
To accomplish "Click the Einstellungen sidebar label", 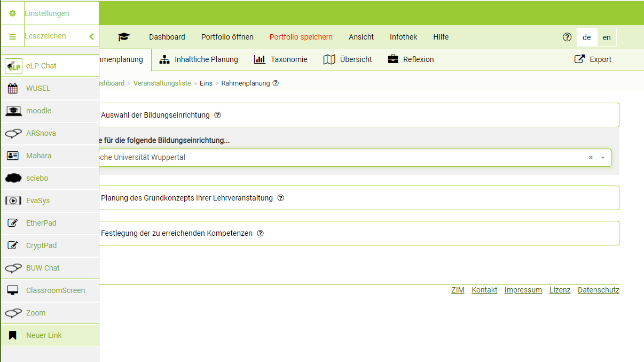I will [x=47, y=13].
